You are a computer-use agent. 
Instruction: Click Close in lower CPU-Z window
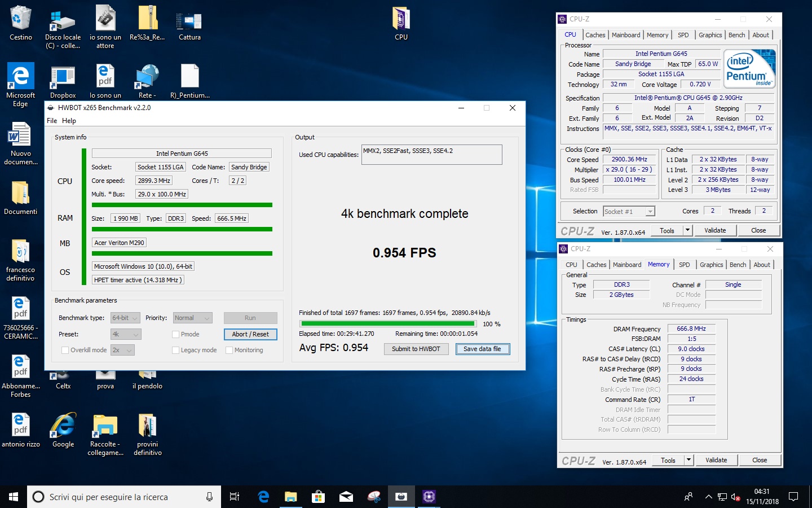tap(760, 460)
